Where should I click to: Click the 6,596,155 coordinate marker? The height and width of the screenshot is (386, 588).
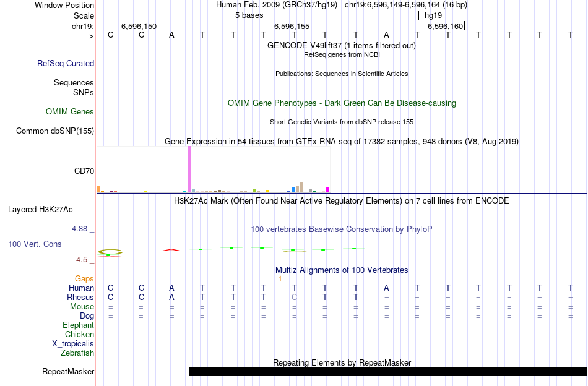[x=292, y=26]
